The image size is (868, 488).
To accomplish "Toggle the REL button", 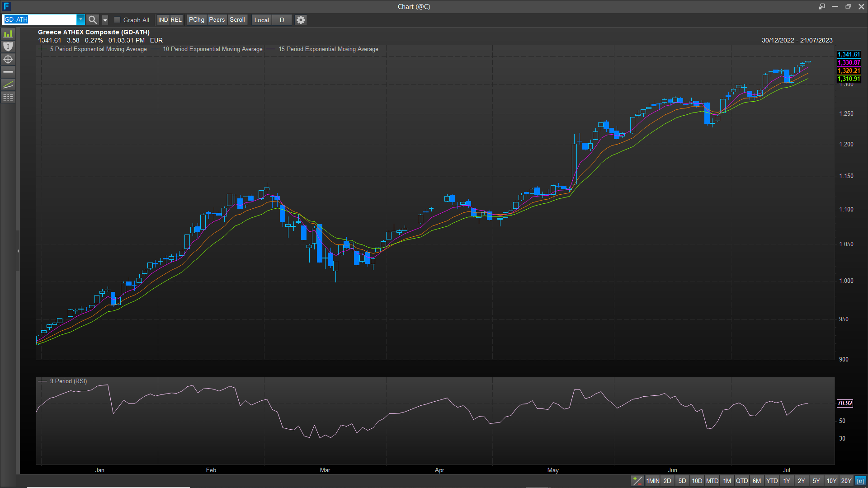I will click(176, 20).
